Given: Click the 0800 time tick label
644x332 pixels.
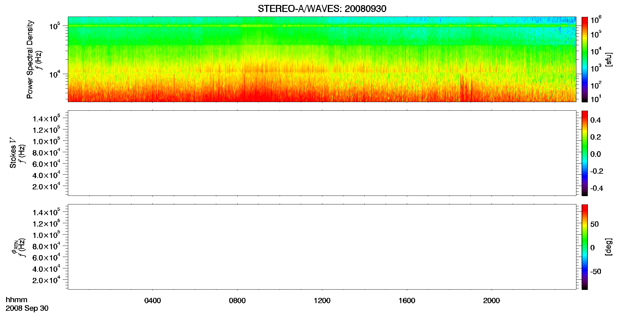Looking at the screenshot, I should (x=237, y=301).
